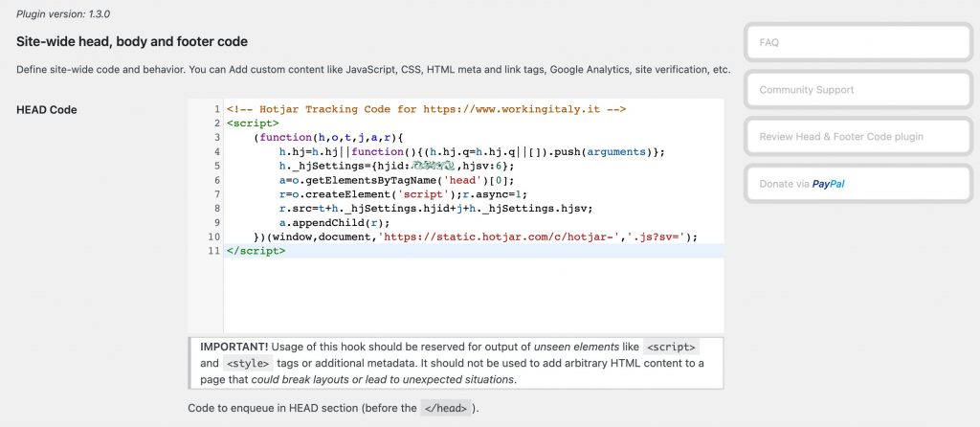This screenshot has height=427, width=980.
Task: Click the Hotjar Tracking Code comment on line 1
Action: click(426, 109)
